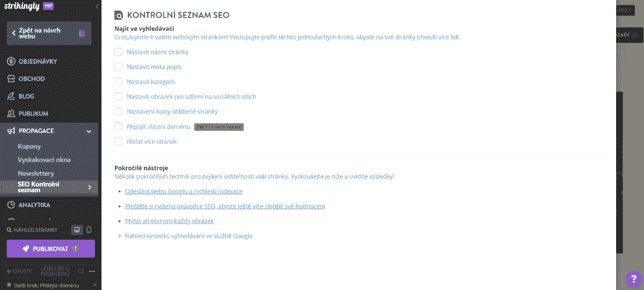Switch to mobile preview icon

click(89, 230)
